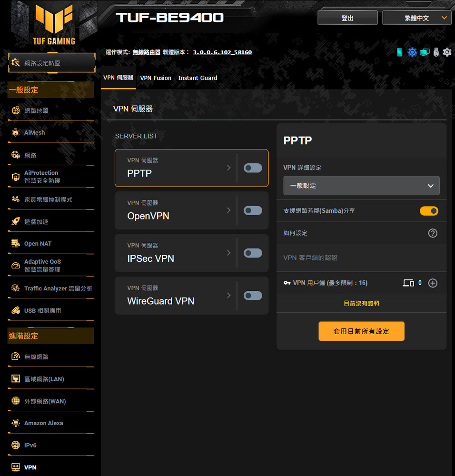The width and height of the screenshot is (455, 476).
Task: Click the Amazon Alexa sidebar icon
Action: pos(16,423)
